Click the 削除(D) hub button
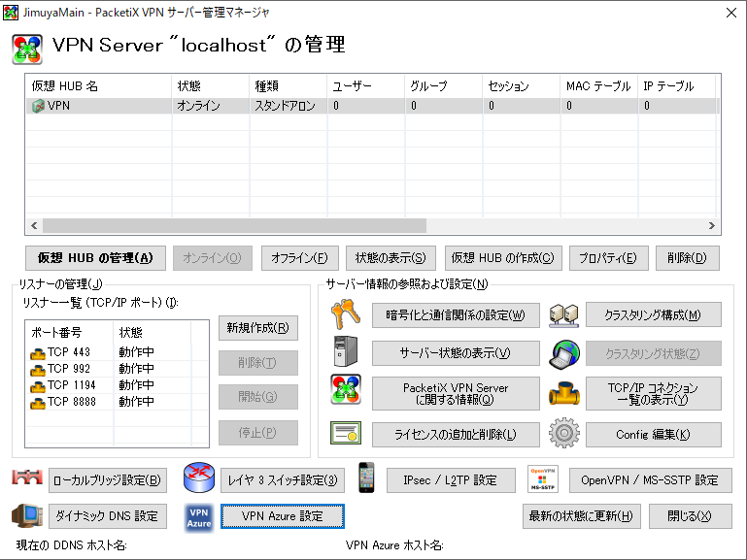This screenshot has height=560, width=747. pyautogui.click(x=688, y=258)
